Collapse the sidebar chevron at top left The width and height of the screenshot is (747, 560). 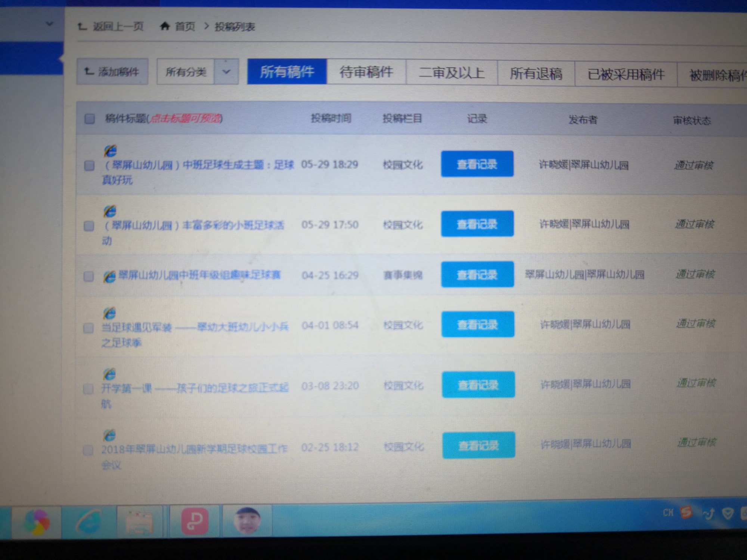coord(49,24)
